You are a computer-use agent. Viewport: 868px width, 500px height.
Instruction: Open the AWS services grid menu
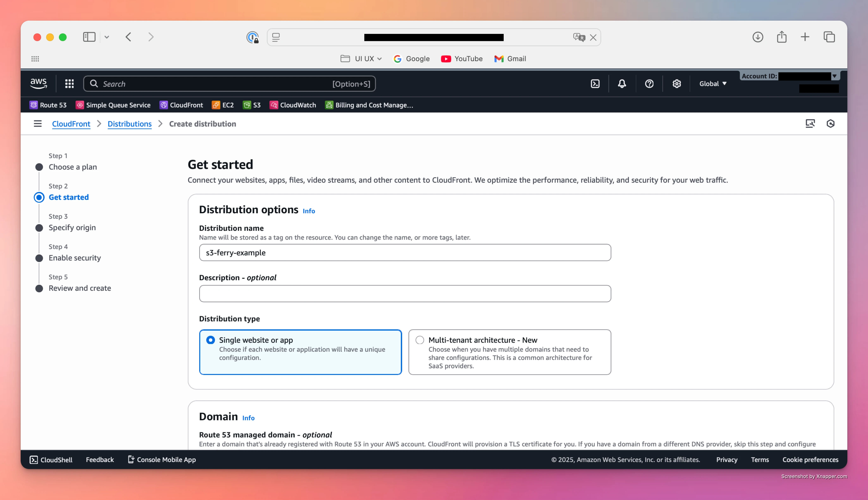69,84
